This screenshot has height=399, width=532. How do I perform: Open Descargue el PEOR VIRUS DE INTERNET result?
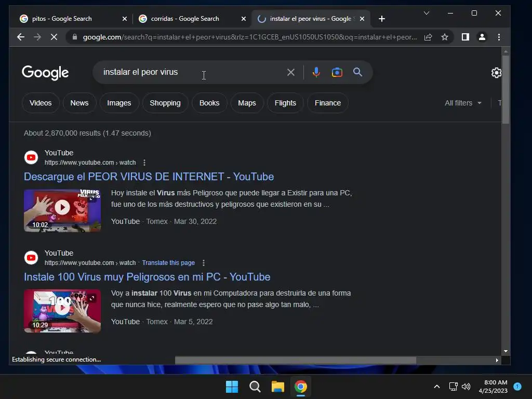[149, 177]
